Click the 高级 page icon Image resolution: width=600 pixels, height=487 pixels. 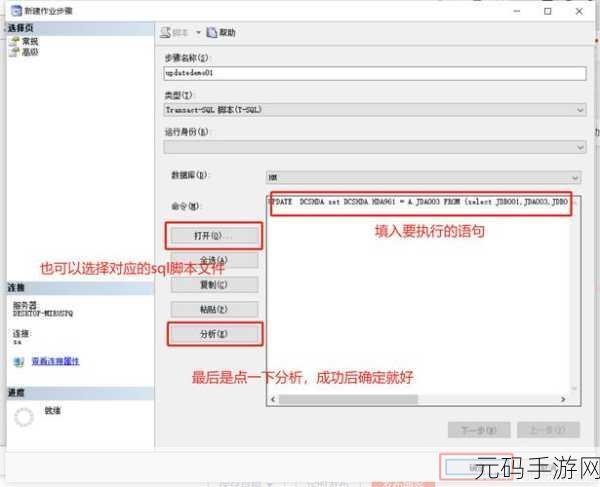click(15, 52)
